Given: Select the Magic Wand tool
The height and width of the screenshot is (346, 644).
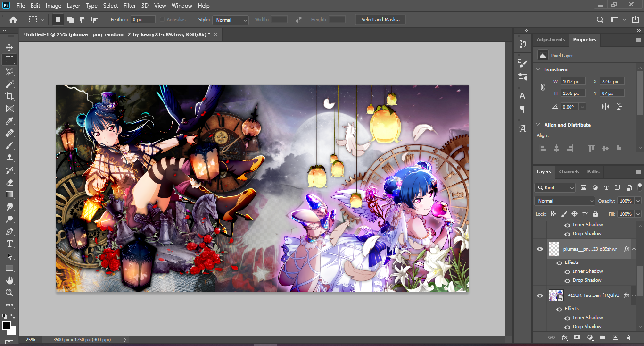Looking at the screenshot, I should 9,84.
